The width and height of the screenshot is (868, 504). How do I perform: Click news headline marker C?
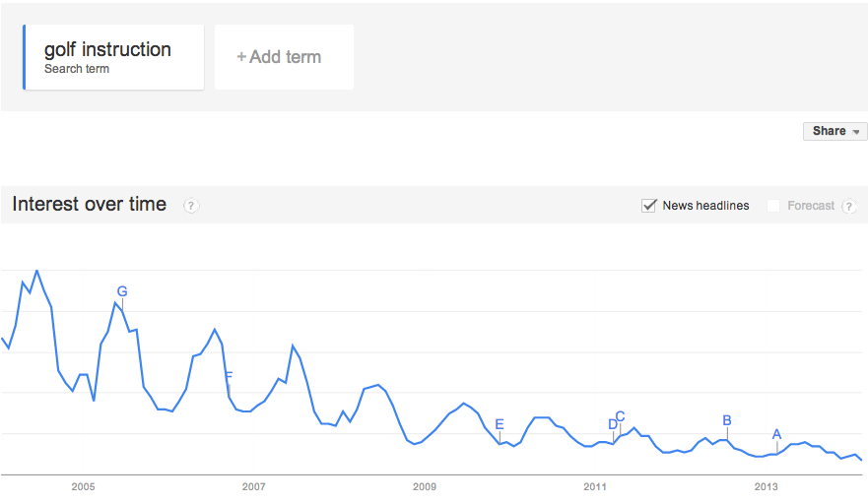(x=620, y=415)
